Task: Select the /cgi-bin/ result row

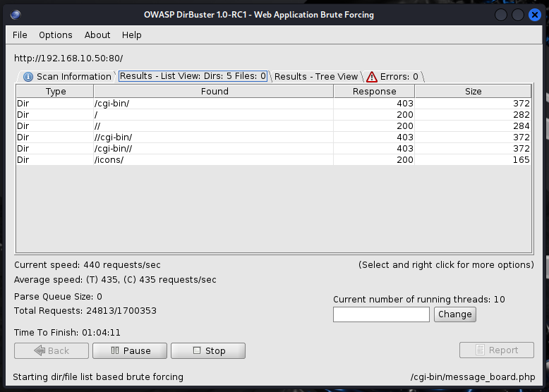Action: 274,104
